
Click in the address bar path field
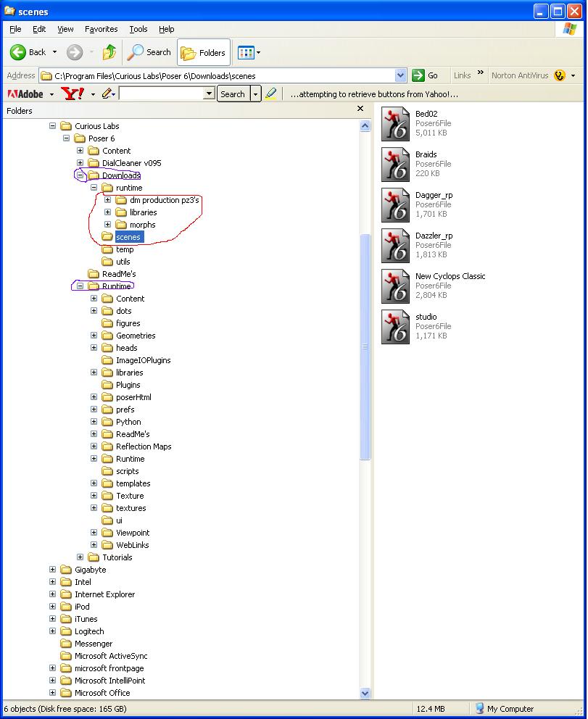pos(217,75)
